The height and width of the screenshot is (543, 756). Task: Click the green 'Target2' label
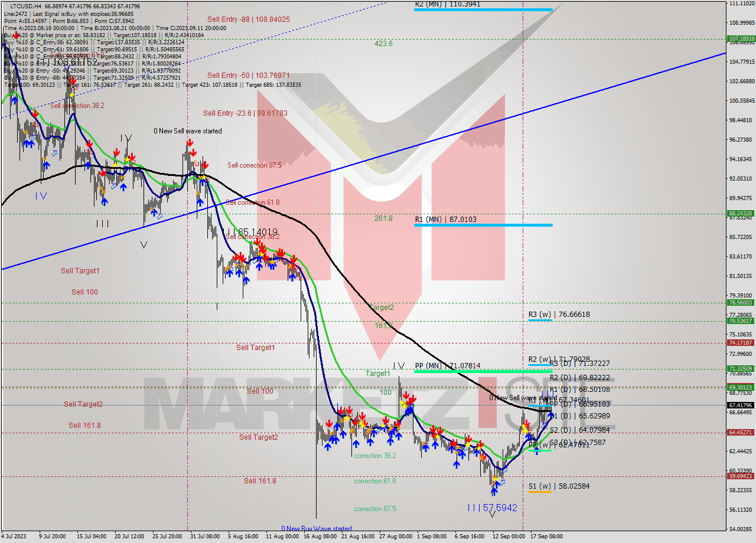pos(382,308)
